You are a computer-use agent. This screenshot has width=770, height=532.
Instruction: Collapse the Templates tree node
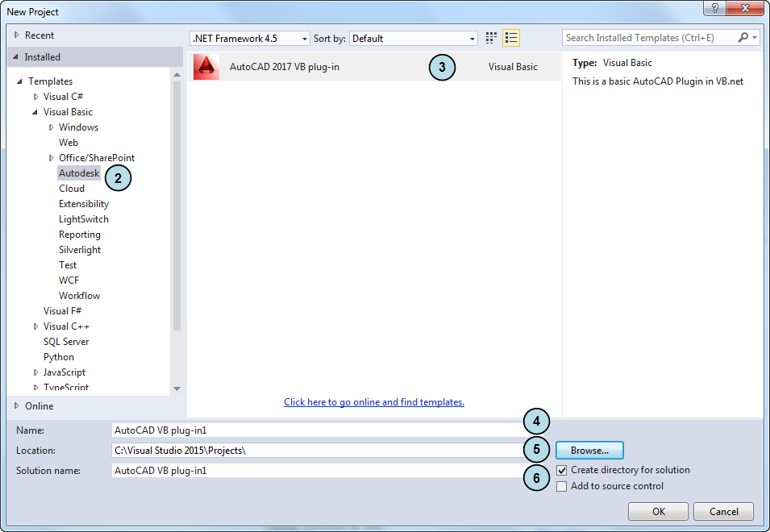(19, 81)
